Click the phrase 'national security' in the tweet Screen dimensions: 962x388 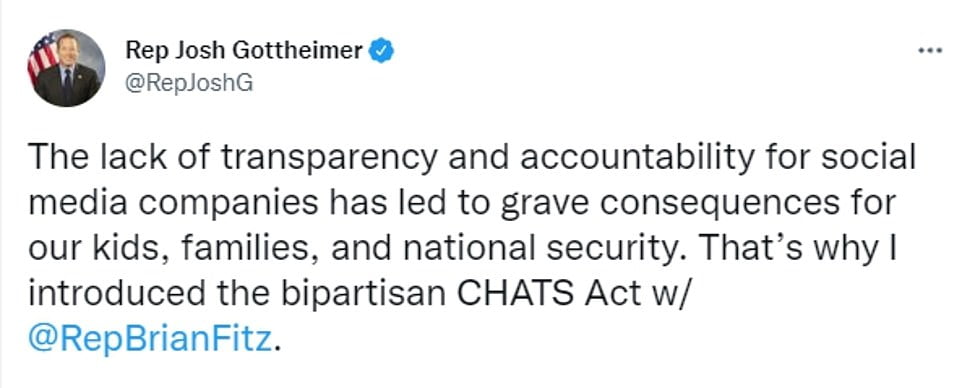pyautogui.click(x=547, y=249)
